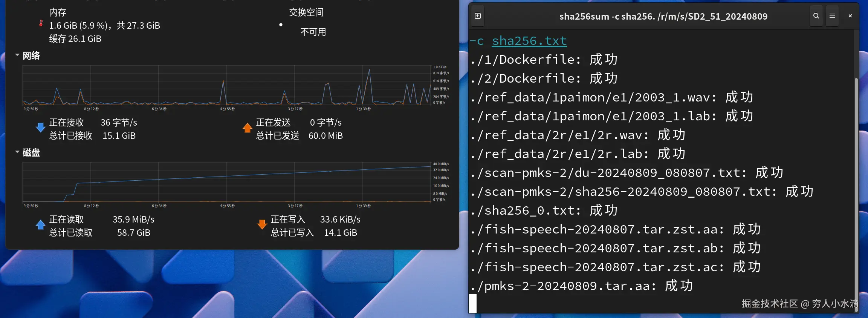Click the new tab icon in terminal
Screen dimensions: 868x318
(x=478, y=16)
